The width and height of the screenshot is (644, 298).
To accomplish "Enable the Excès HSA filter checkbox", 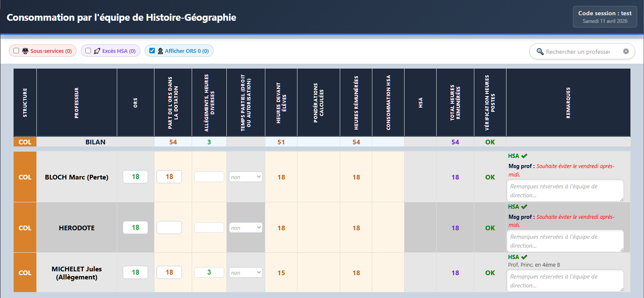I will pos(88,51).
